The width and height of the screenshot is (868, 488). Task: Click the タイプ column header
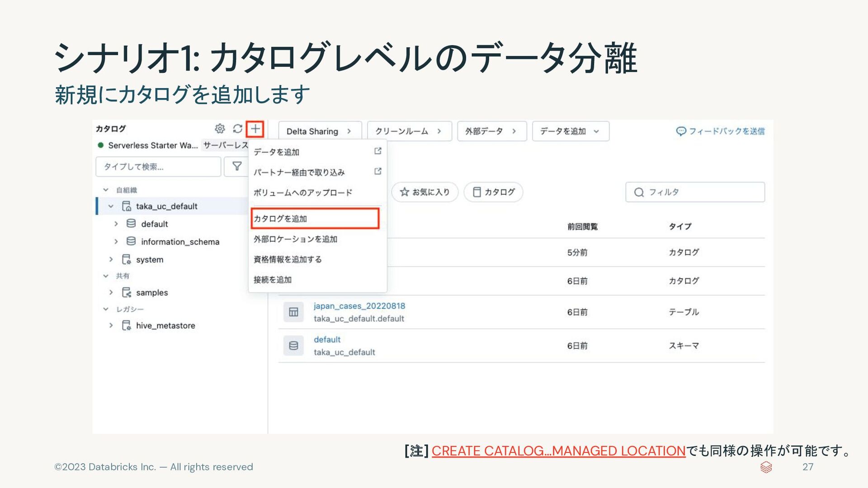point(680,226)
